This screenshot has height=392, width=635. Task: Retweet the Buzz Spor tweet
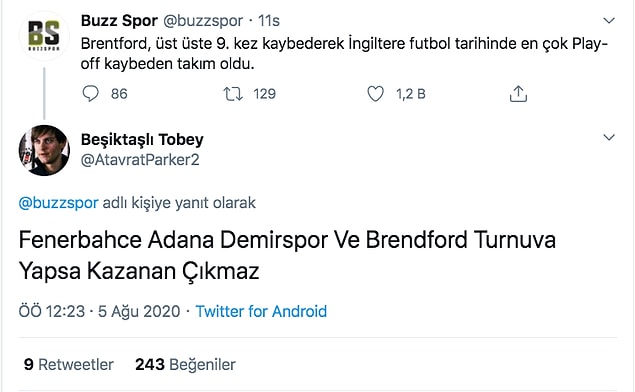click(x=233, y=94)
